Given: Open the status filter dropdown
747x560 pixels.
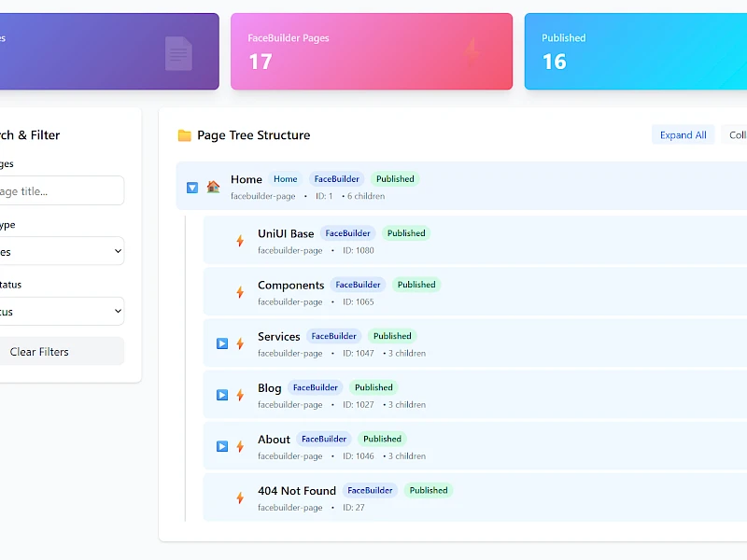Looking at the screenshot, I should tap(61, 311).
